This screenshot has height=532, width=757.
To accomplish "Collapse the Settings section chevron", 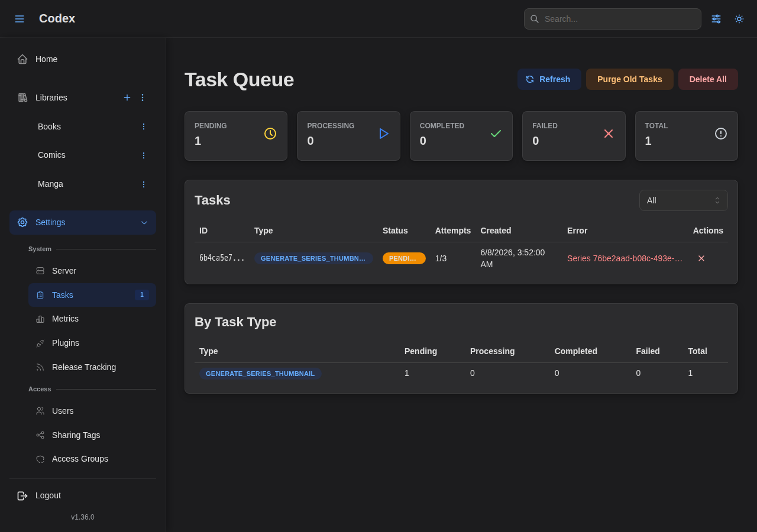I will click(x=144, y=223).
